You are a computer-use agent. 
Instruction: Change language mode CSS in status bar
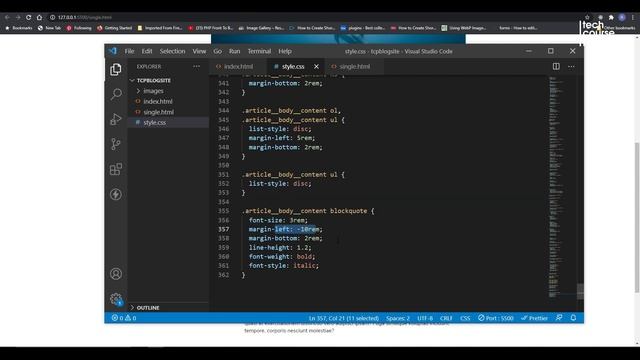point(465,318)
